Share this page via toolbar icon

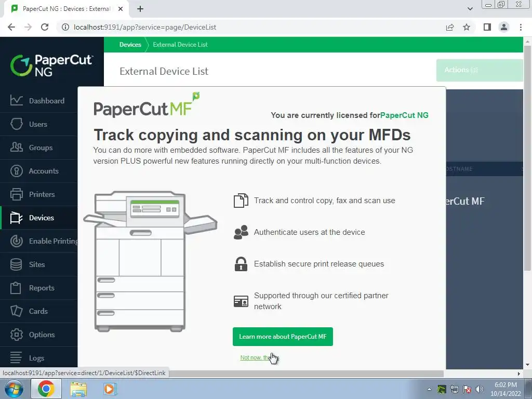point(450,27)
